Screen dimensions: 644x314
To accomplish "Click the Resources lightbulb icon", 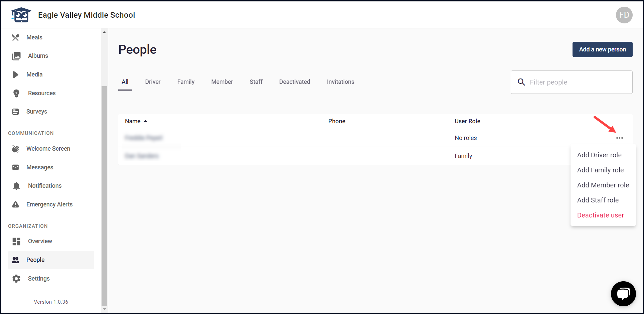I will pos(16,93).
